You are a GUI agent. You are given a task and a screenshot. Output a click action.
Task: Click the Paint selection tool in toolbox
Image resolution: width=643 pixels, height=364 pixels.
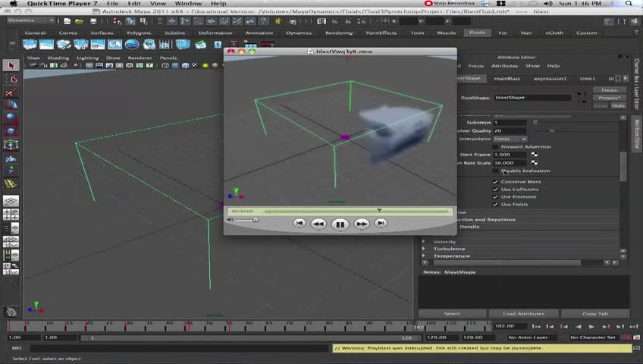coord(11,93)
